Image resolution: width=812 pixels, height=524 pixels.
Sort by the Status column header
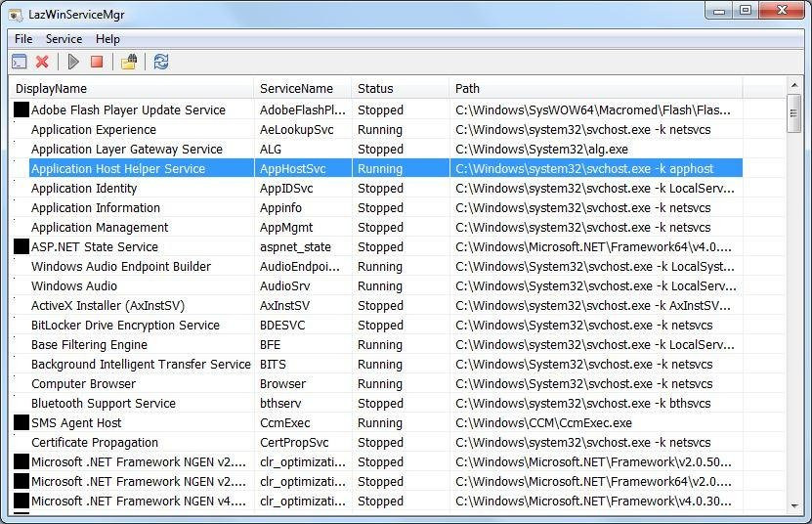click(401, 88)
